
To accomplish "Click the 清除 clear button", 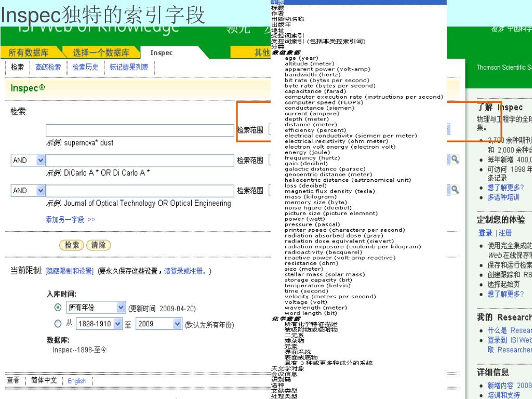I will point(98,245).
